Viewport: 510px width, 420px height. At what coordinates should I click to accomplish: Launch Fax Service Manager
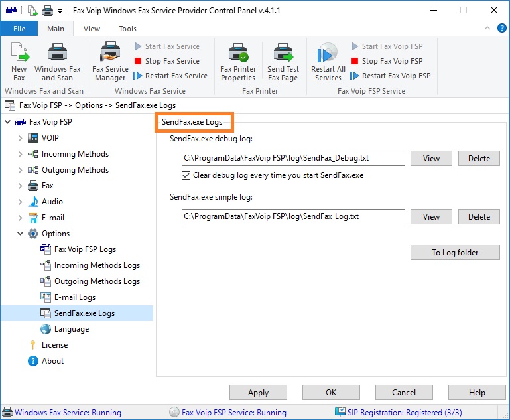pos(110,62)
